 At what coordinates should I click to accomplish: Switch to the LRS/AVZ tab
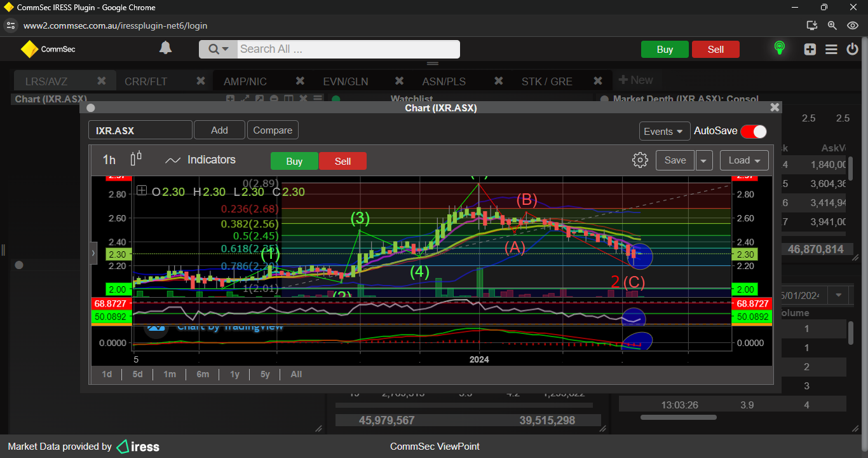pos(46,81)
